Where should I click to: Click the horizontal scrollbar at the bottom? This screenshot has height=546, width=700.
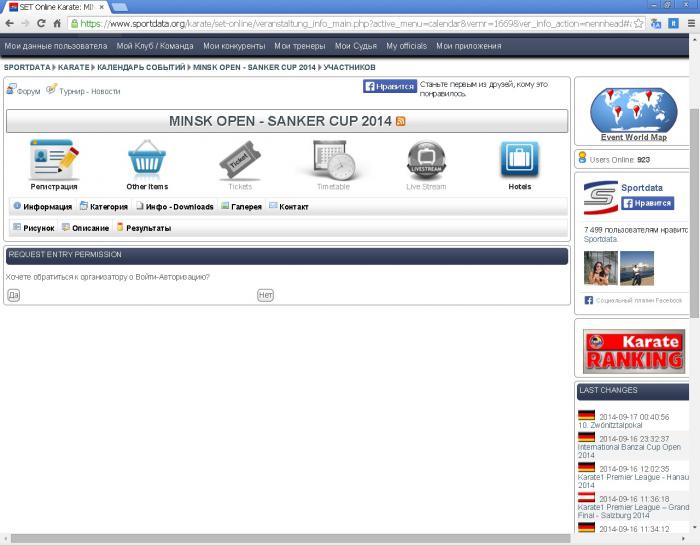[x=290, y=538]
